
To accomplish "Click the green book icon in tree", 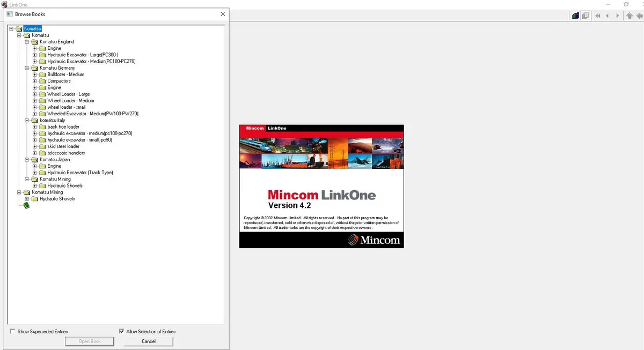I will tap(27, 205).
